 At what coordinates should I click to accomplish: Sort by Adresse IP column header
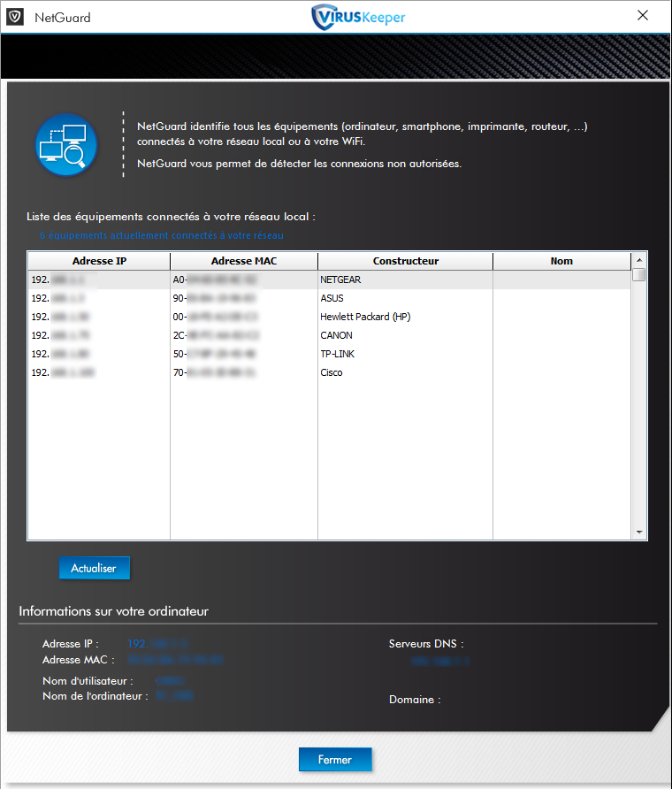tap(98, 261)
